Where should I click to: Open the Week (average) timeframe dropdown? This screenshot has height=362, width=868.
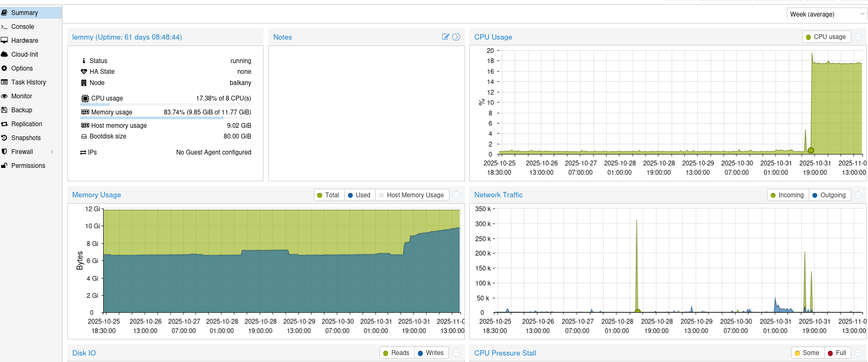click(x=826, y=14)
